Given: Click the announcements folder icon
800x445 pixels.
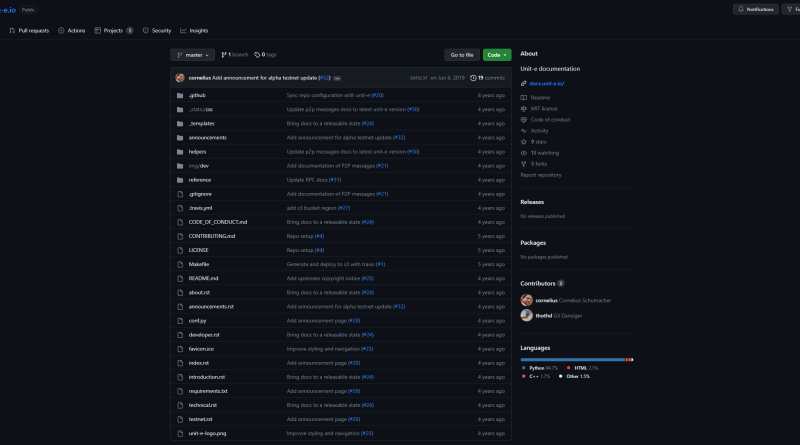Looking at the screenshot, I should 180,138.
